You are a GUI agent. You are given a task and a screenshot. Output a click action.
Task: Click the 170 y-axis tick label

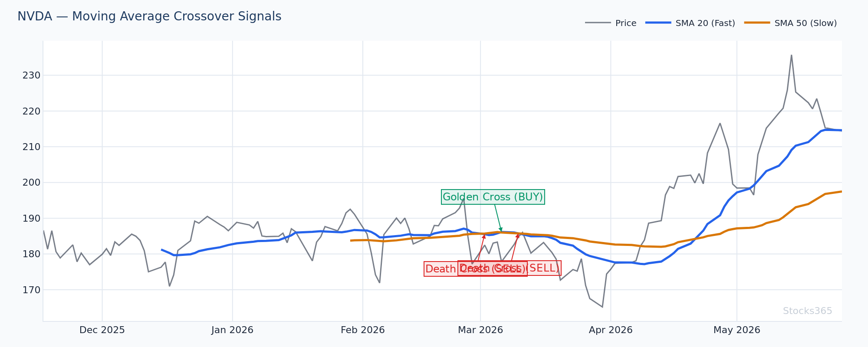pos(31,290)
